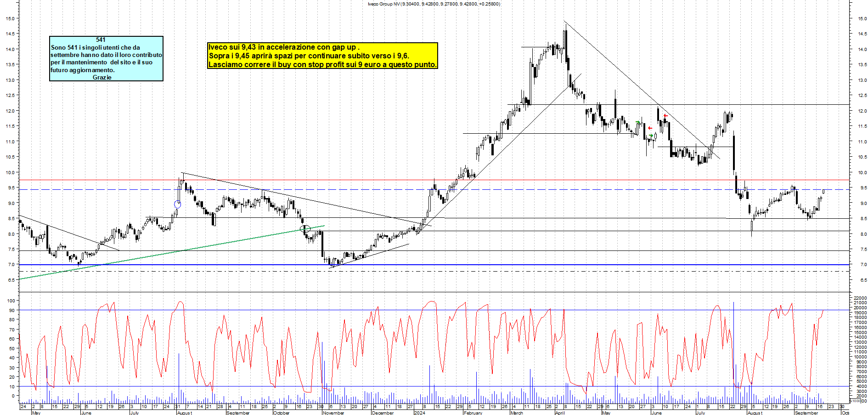Click the '100' label on the oscillator scale

(11, 301)
